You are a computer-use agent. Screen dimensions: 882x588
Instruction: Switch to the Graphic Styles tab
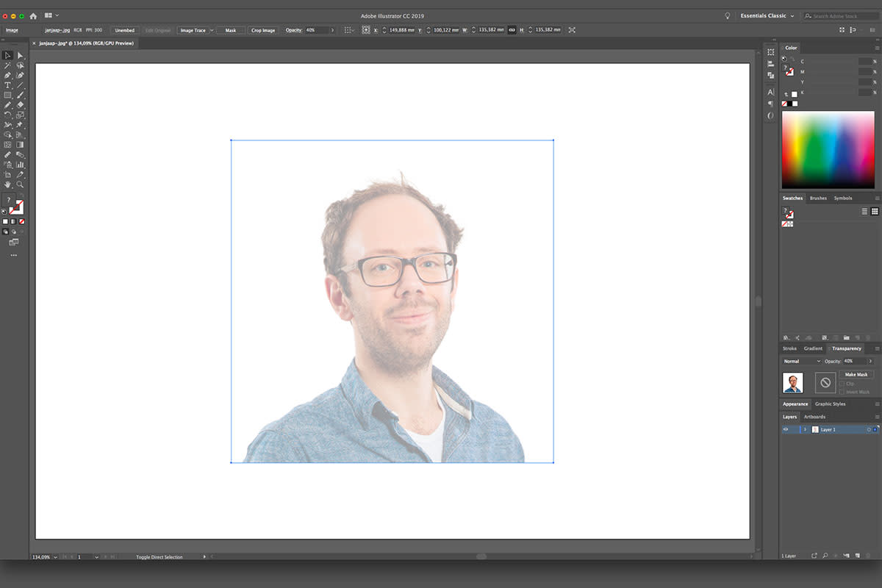[831, 404]
